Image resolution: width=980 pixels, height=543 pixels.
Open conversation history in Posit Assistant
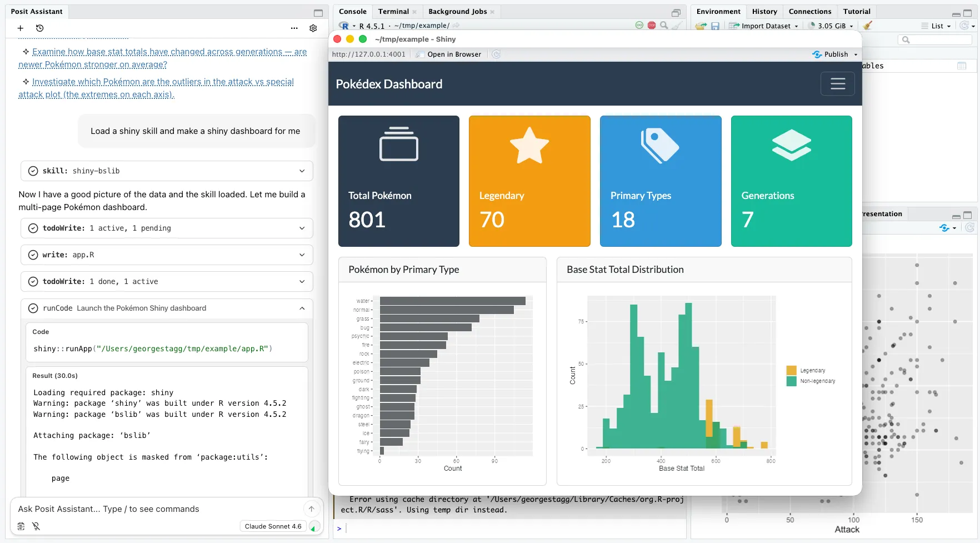(39, 28)
